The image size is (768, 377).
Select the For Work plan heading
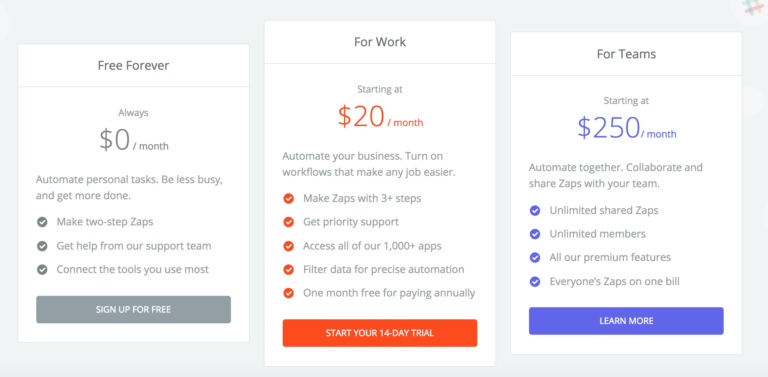[x=380, y=42]
